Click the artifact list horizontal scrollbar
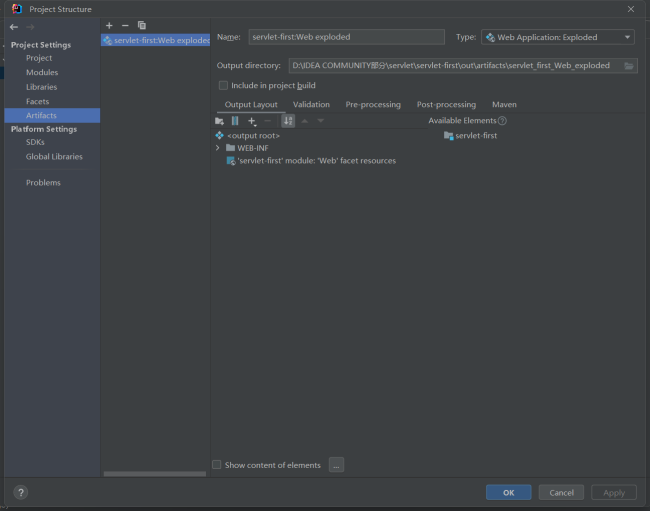650x511 pixels. click(x=155, y=474)
